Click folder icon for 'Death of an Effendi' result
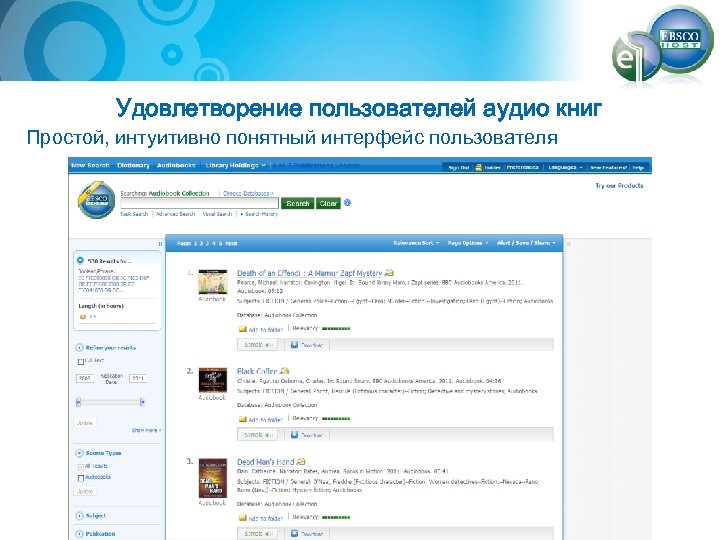The height and width of the screenshot is (540, 720). (242, 329)
